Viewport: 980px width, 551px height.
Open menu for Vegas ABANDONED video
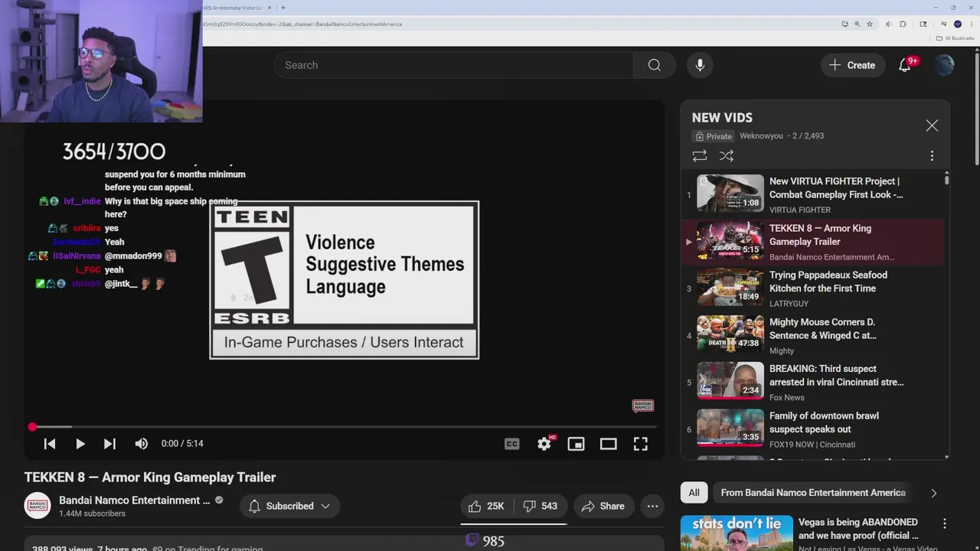[x=944, y=523]
